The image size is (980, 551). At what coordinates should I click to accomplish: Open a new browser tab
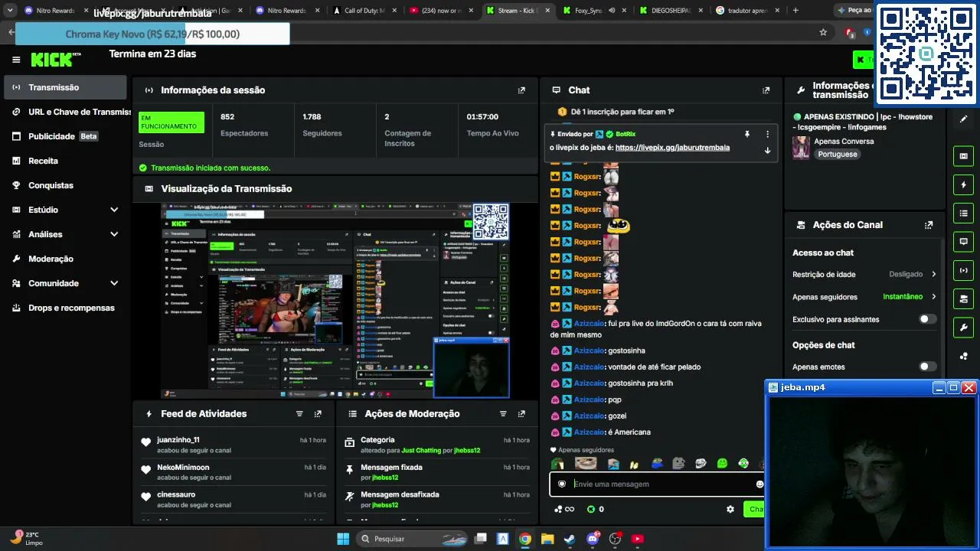pos(795,11)
